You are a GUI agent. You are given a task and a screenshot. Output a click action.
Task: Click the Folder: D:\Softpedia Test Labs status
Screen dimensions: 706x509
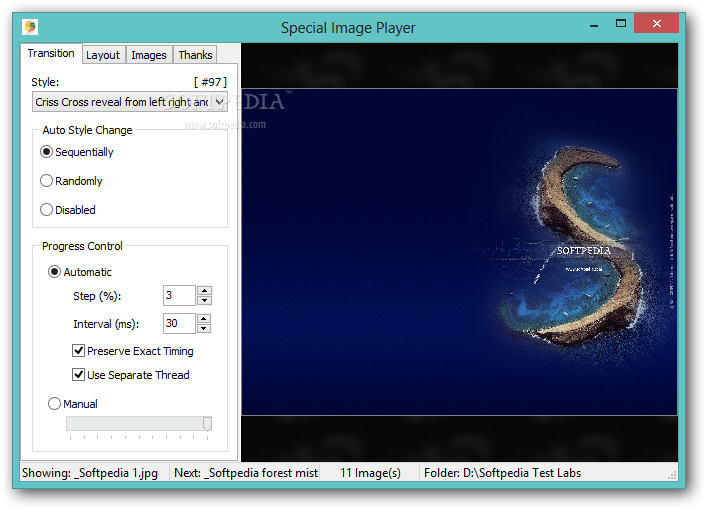[x=502, y=473]
